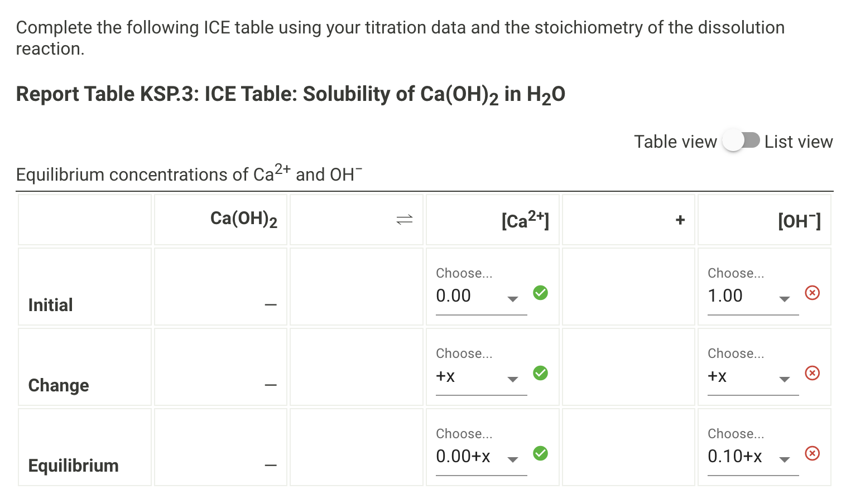Image resolution: width=846 pixels, height=504 pixels.
Task: Expand the Change [Ca2+] dropdown arrow
Action: [x=513, y=379]
